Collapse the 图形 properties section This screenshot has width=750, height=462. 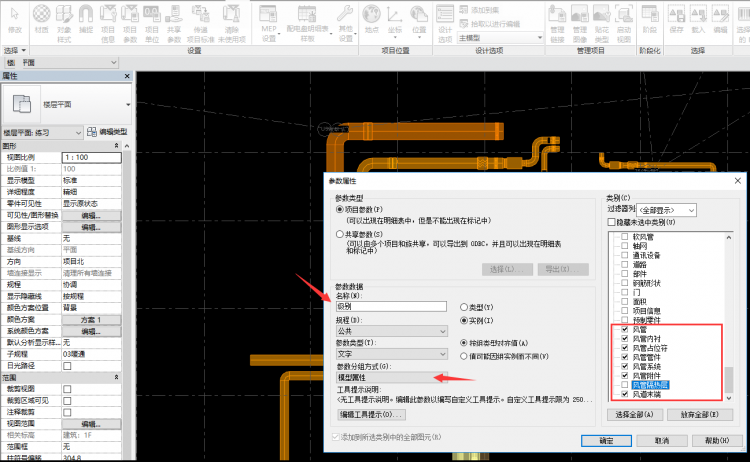click(x=116, y=145)
